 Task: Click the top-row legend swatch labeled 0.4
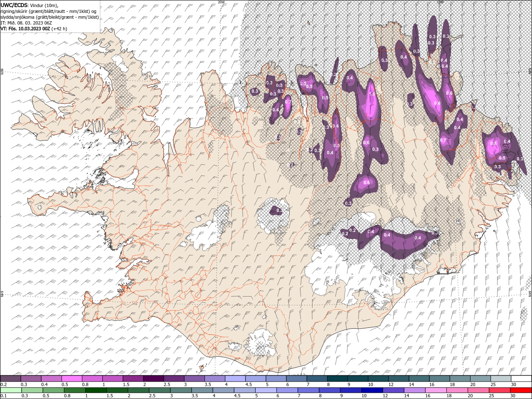tap(51, 379)
